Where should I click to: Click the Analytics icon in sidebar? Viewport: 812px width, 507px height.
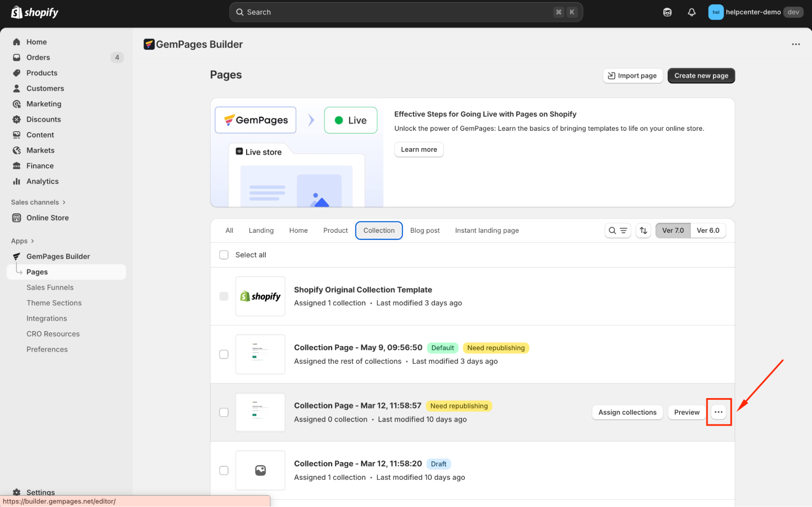click(x=17, y=181)
